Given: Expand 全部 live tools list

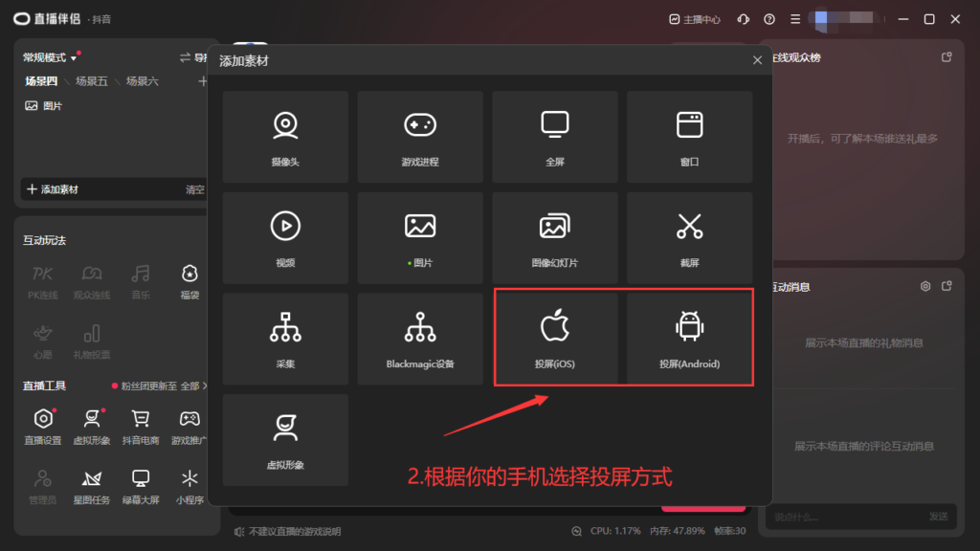Looking at the screenshot, I should tap(193, 386).
